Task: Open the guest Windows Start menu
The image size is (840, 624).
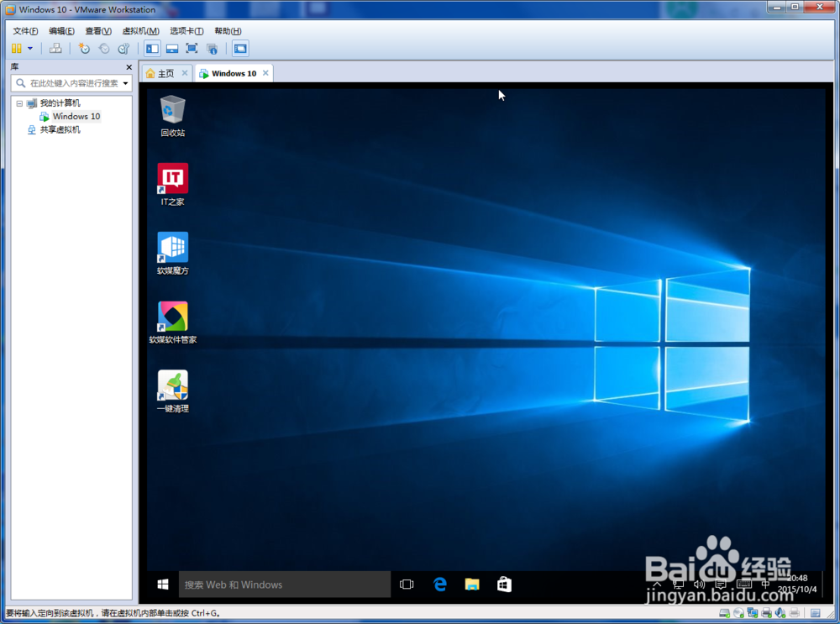Action: [x=163, y=585]
